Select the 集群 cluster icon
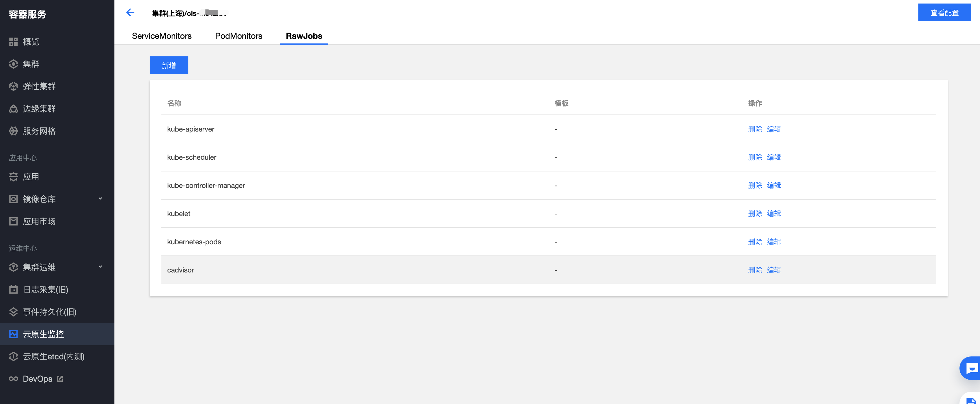980x404 pixels. pos(13,64)
